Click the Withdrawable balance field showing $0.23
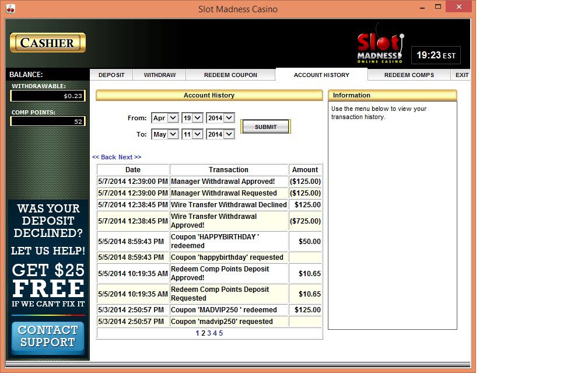 point(48,96)
